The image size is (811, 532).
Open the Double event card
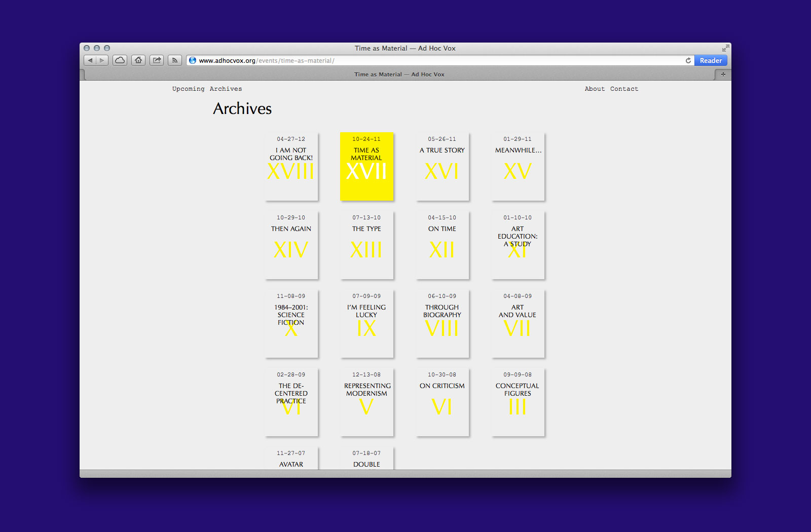click(366, 459)
